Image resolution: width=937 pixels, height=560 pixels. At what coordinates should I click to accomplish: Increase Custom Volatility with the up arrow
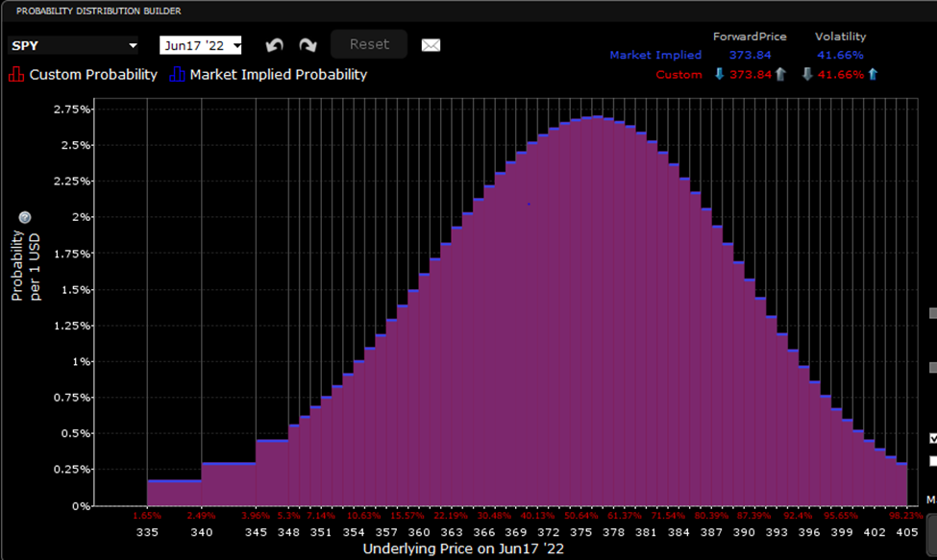coord(871,73)
